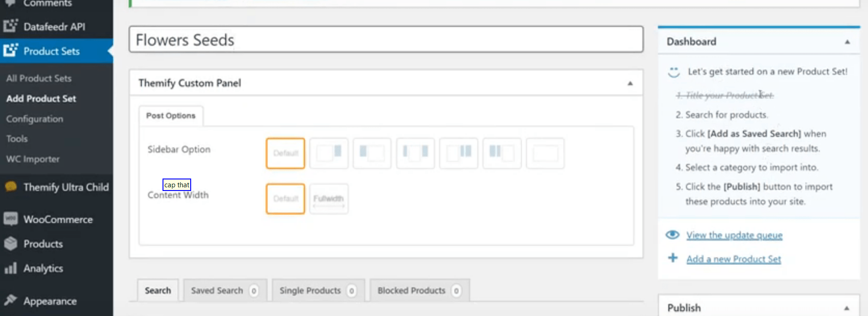Click the plus icon beside Add a new Product Set
This screenshot has height=316, width=868.
coord(672,258)
